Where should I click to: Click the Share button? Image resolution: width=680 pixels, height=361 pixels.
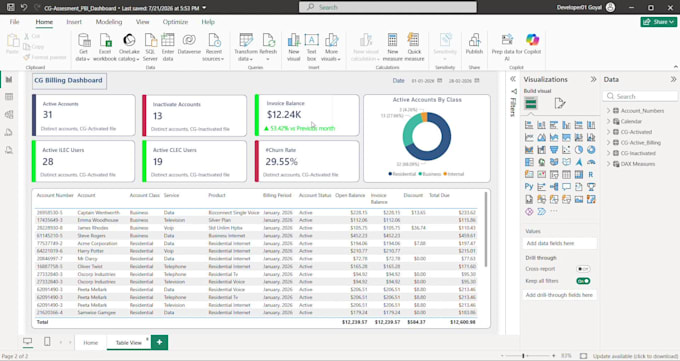tap(659, 22)
